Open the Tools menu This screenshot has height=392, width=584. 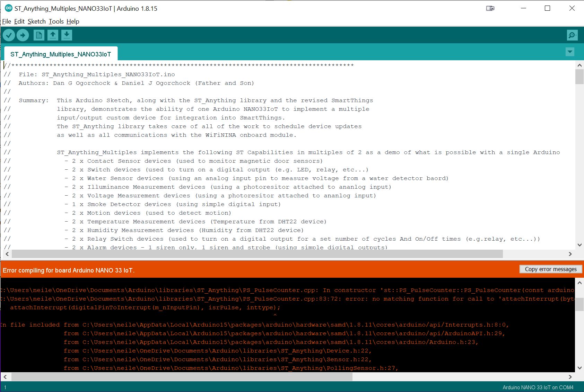coord(56,21)
